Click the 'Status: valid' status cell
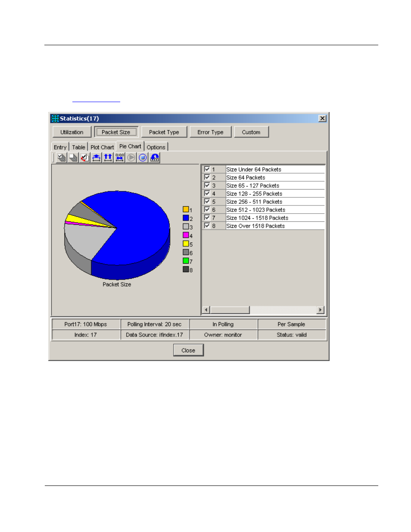The height and width of the screenshot is (532, 411). coord(292,335)
